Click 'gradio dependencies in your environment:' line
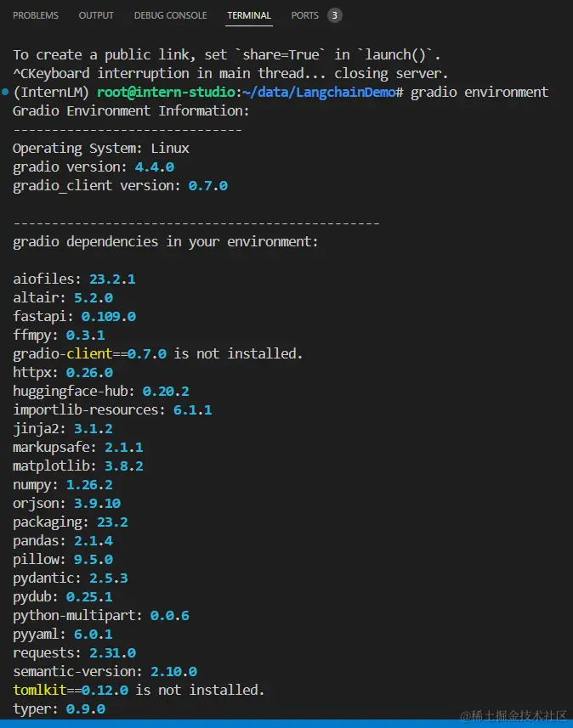The height and width of the screenshot is (728, 573). (x=166, y=241)
